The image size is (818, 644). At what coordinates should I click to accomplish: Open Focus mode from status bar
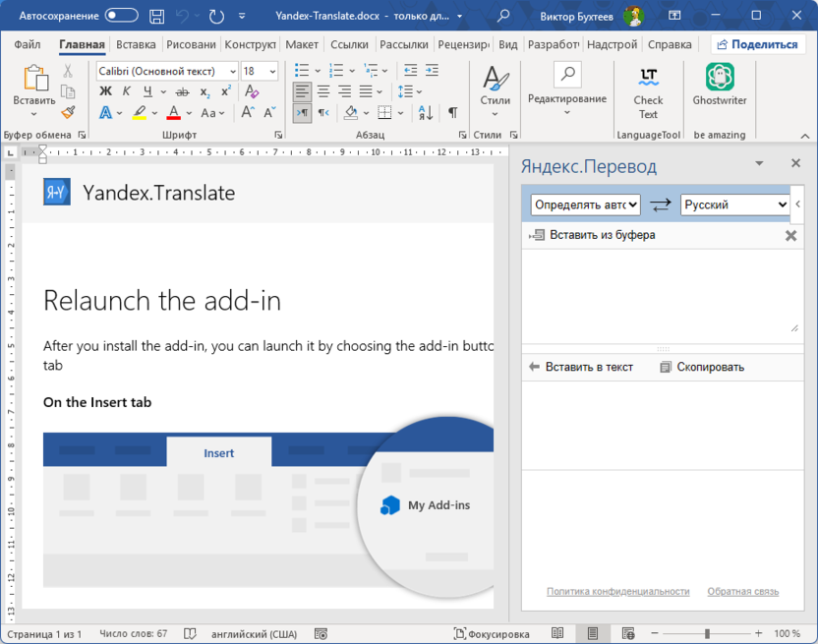492,634
